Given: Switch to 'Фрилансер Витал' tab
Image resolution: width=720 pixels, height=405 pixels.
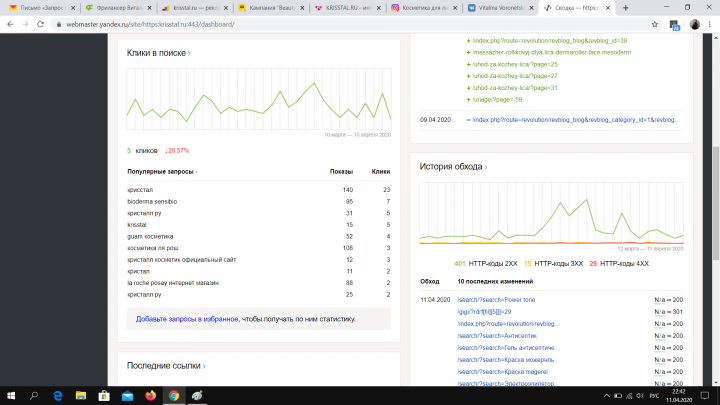Looking at the screenshot, I should coord(119,8).
